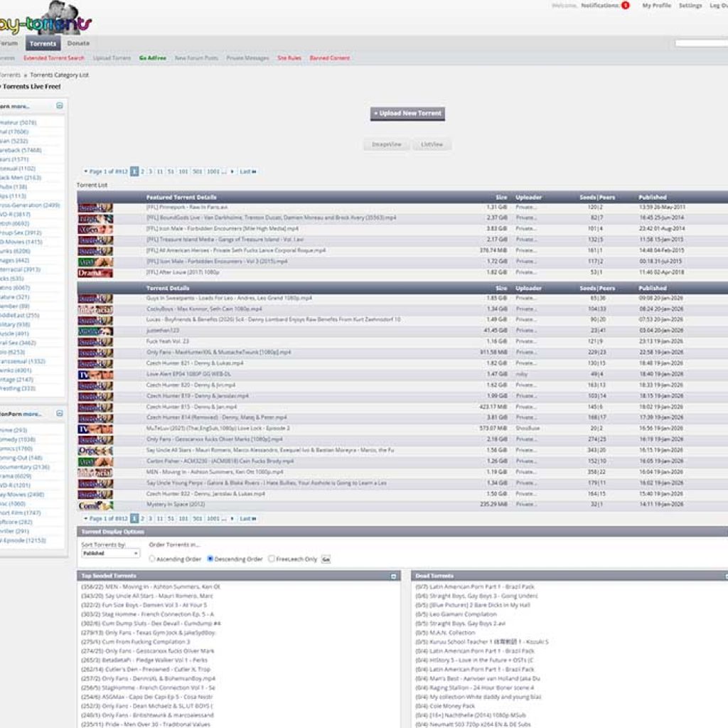Image resolution: width=728 pixels, height=728 pixels.
Task: Go to page 2 in the pagination bar
Action: click(x=141, y=171)
